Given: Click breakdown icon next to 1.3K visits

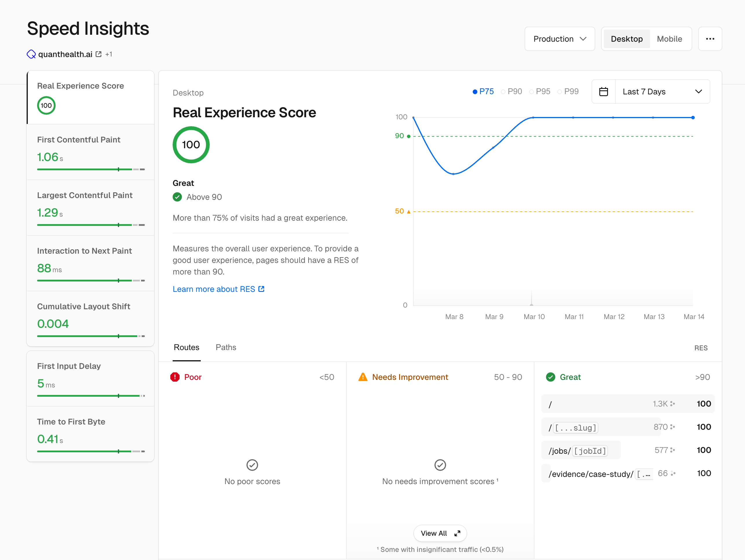Looking at the screenshot, I should tap(672, 403).
